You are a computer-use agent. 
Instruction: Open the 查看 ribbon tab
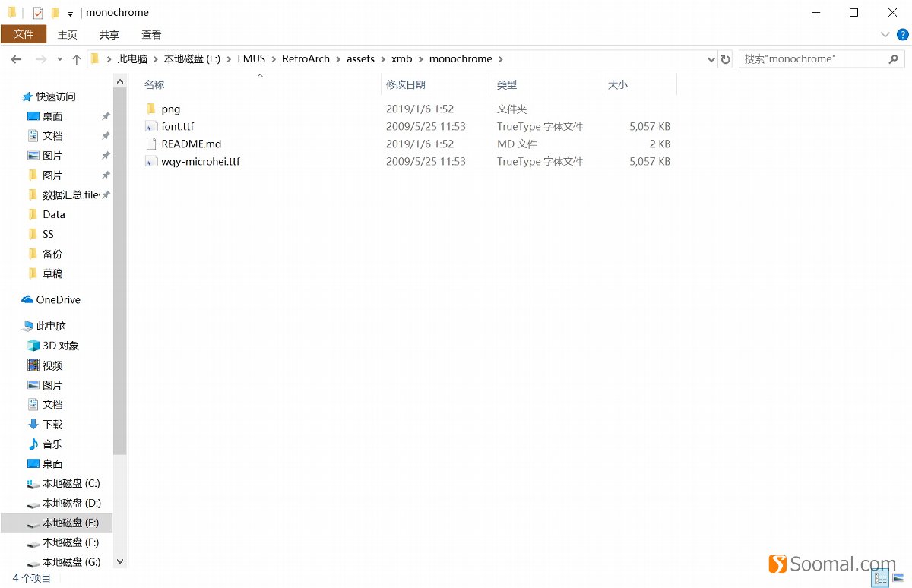click(x=151, y=34)
